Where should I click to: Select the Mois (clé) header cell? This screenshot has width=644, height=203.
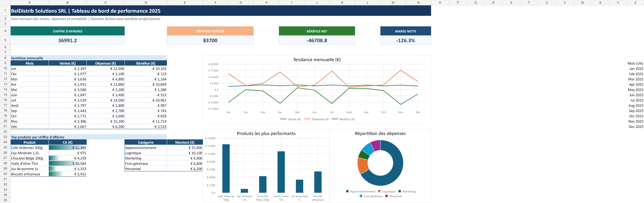pyautogui.click(x=635, y=63)
